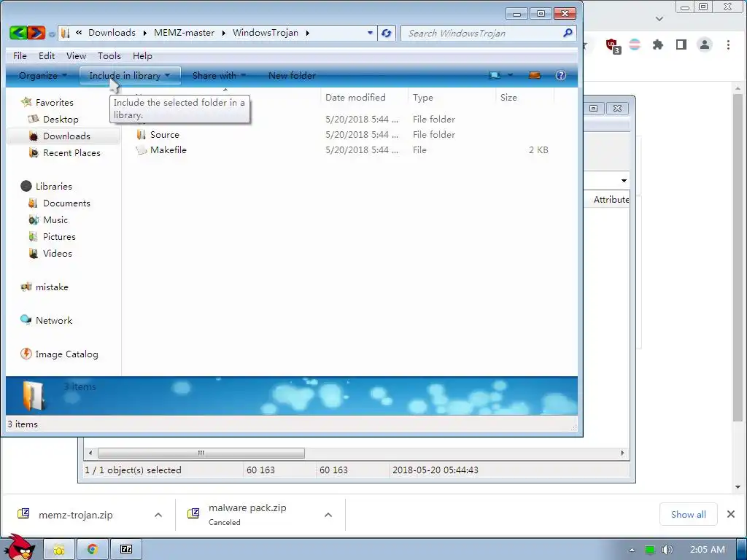Open views dropdown arrow in toolbar

click(510, 75)
